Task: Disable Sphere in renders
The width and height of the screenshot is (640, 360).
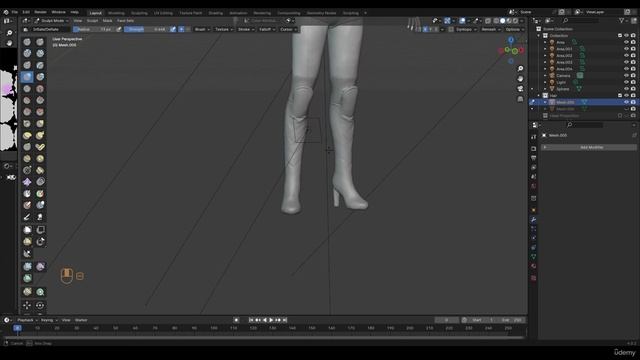Action: [633, 89]
